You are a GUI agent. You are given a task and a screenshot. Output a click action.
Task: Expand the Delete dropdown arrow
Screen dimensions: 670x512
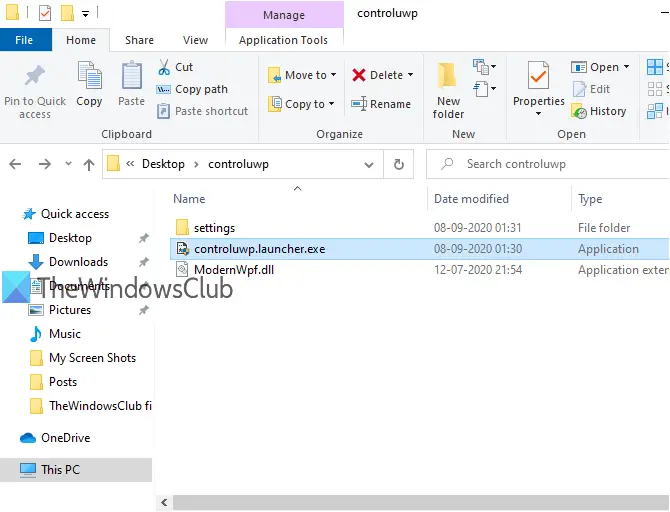411,75
